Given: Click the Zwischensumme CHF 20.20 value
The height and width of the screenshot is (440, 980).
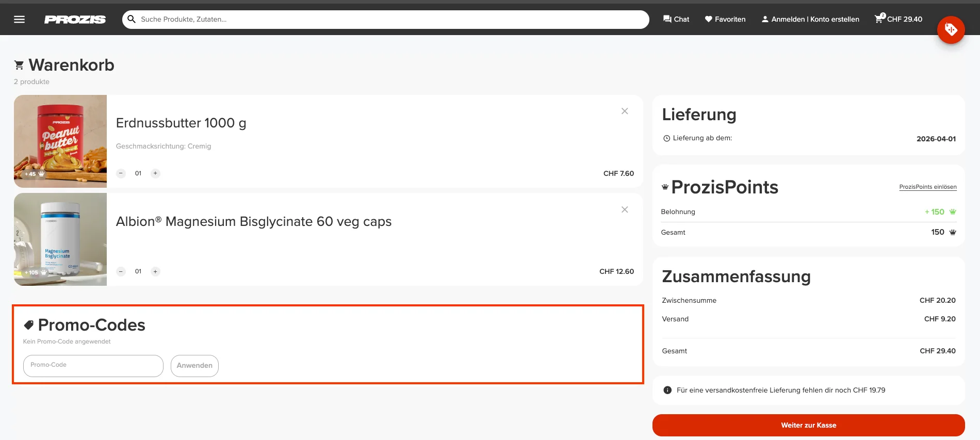Looking at the screenshot, I should [x=937, y=300].
